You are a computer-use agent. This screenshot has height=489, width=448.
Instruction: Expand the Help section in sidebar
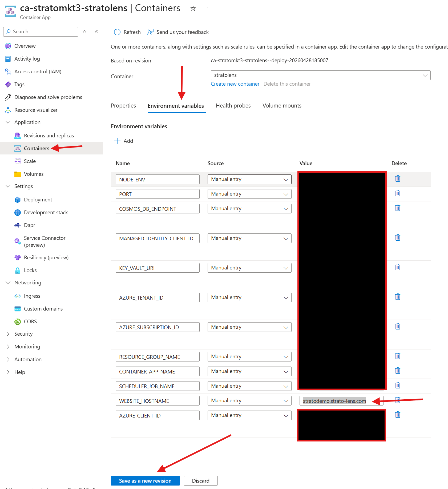click(8, 372)
